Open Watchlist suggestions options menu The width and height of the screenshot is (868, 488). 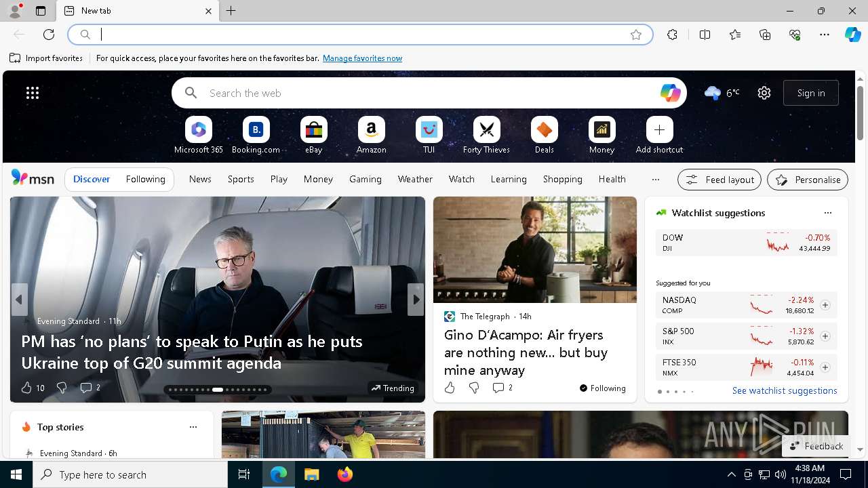tap(827, 213)
